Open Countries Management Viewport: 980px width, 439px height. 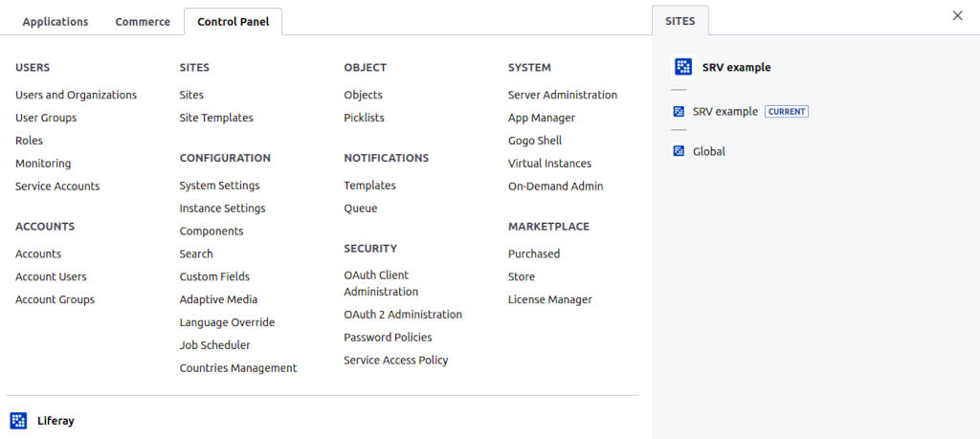pyautogui.click(x=238, y=368)
